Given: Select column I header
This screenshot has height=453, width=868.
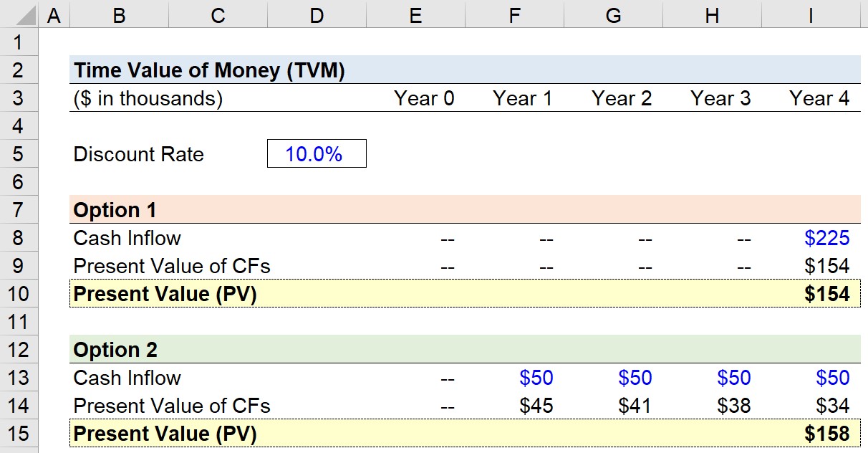Looking at the screenshot, I should [x=811, y=15].
